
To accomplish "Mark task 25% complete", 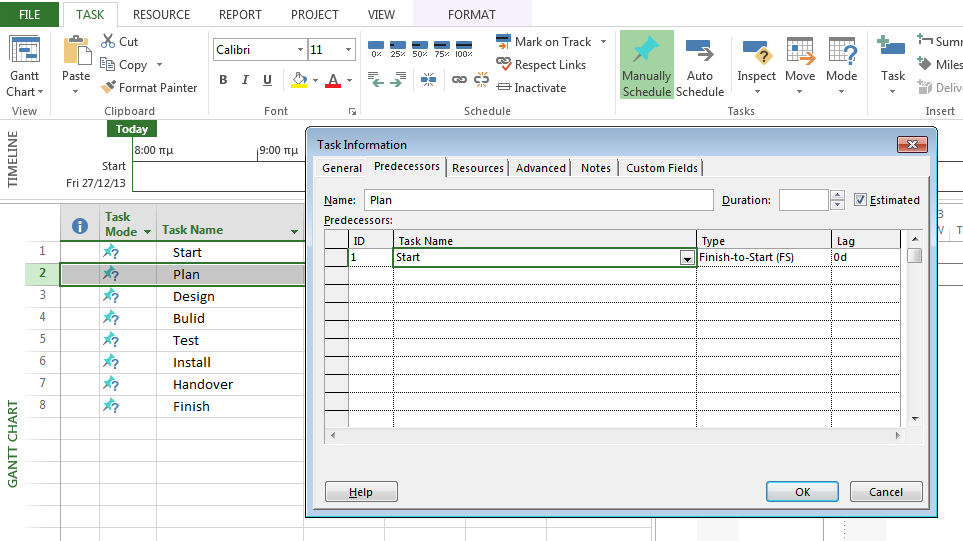I will pos(398,49).
